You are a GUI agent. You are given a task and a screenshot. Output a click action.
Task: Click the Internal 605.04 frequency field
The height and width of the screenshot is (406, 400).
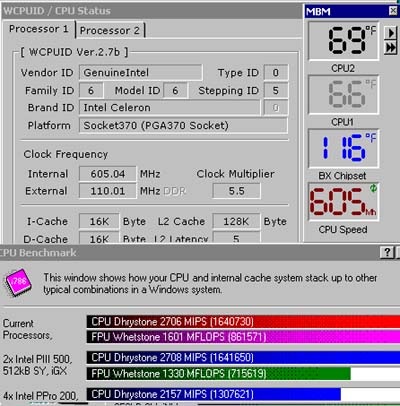107,174
